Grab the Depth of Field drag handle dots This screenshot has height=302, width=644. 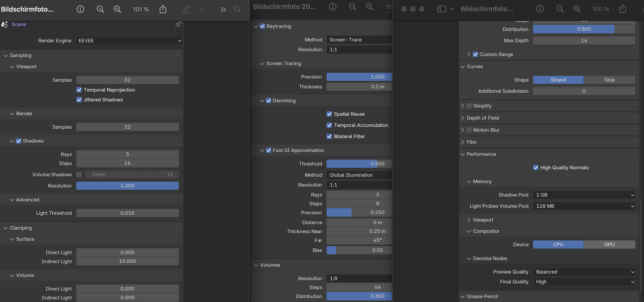tap(634, 117)
